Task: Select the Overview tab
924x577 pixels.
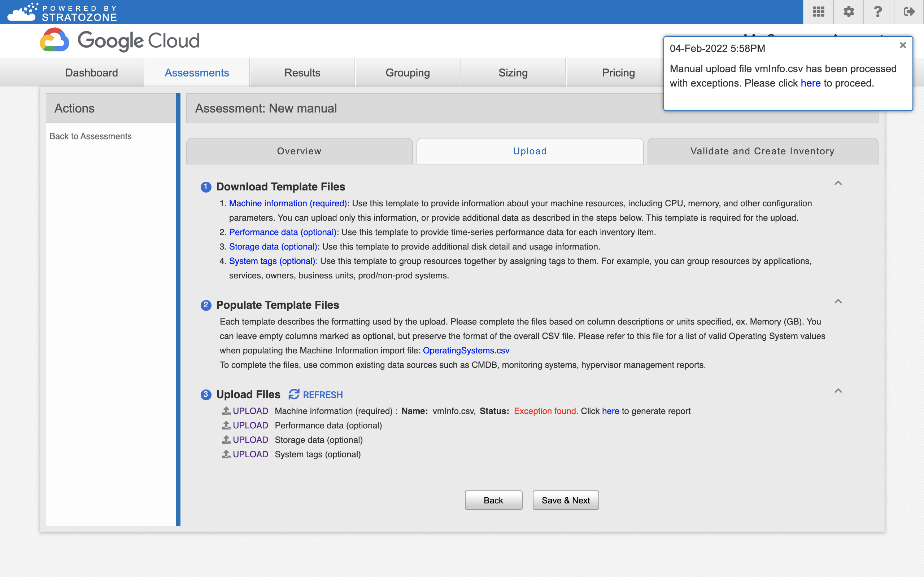Action: click(x=299, y=151)
